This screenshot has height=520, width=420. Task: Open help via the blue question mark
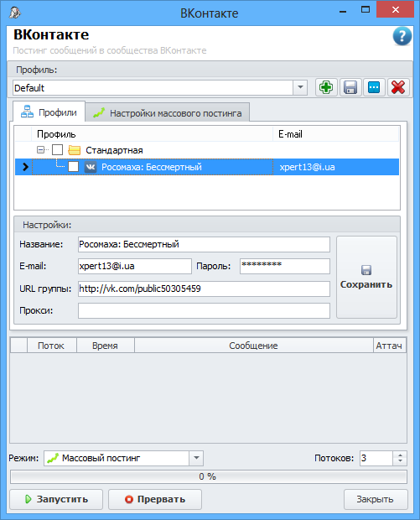tap(402, 36)
